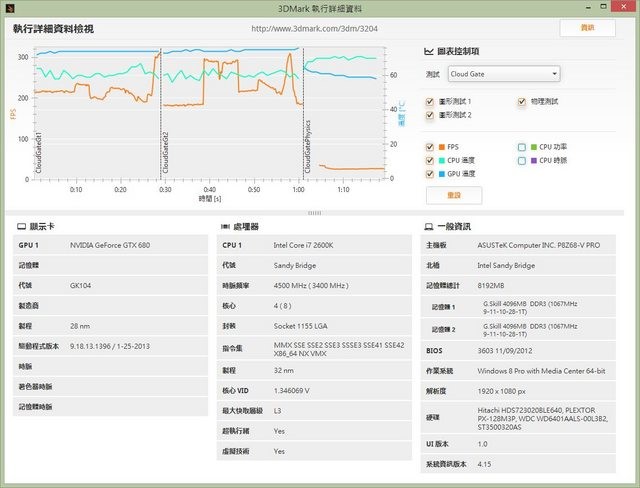
Task: Click the processor section chip icon
Action: 225,226
